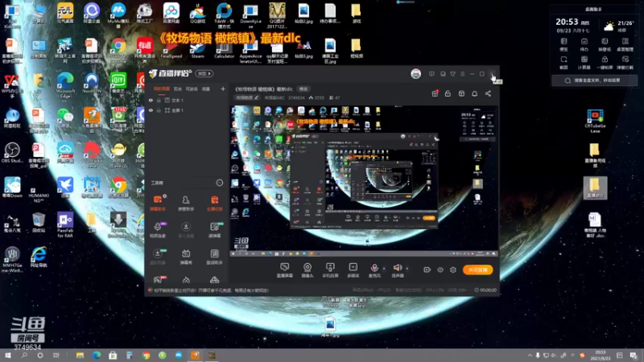
Task: Toggle the lock on 全屏 1 layer
Action: tap(159, 110)
